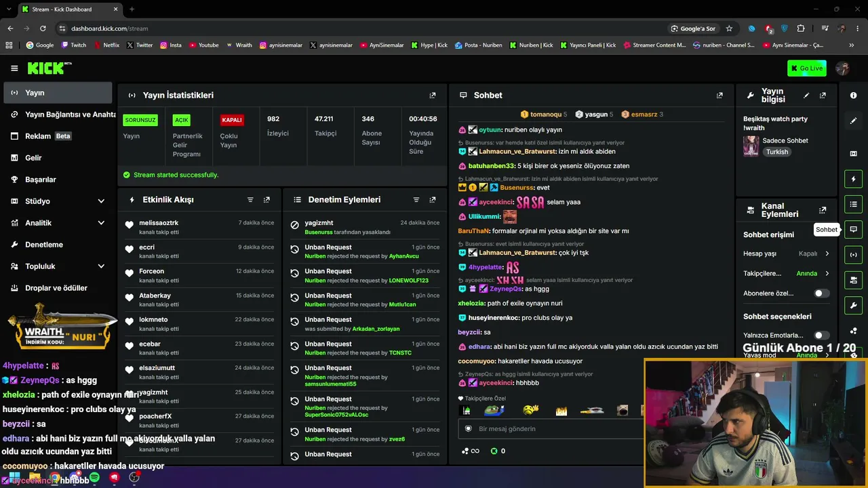Pop out the Etkinlik Akışı panel
The height and width of the screenshot is (488, 868).
click(x=267, y=200)
